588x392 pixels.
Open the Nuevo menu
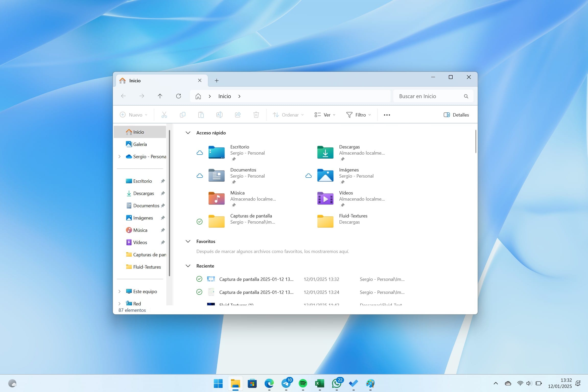[133, 115]
